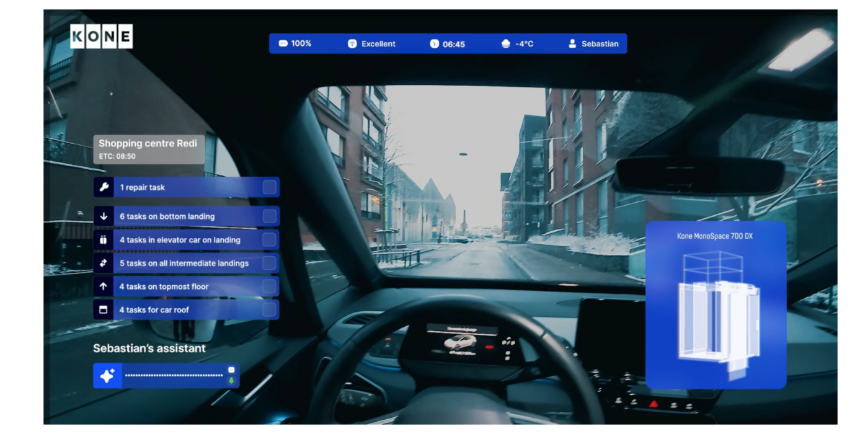This screenshot has height=434, width=868.
Task: Click the down arrow bottom landing icon
Action: pos(104,216)
